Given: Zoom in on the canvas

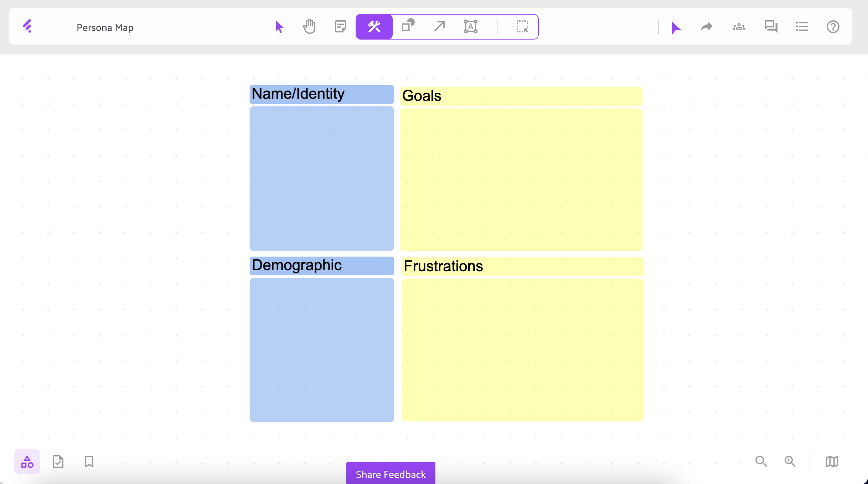Looking at the screenshot, I should pyautogui.click(x=790, y=462).
